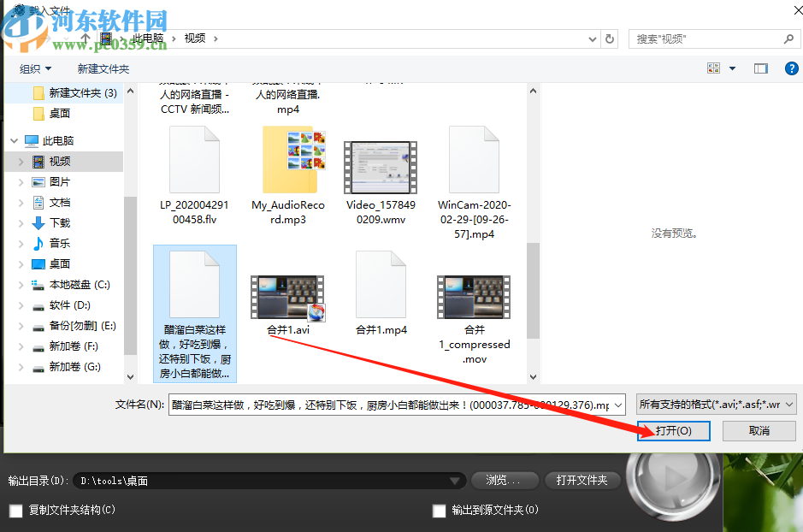
Task: Click the search magnifier icon
Action: pyautogui.click(x=788, y=38)
